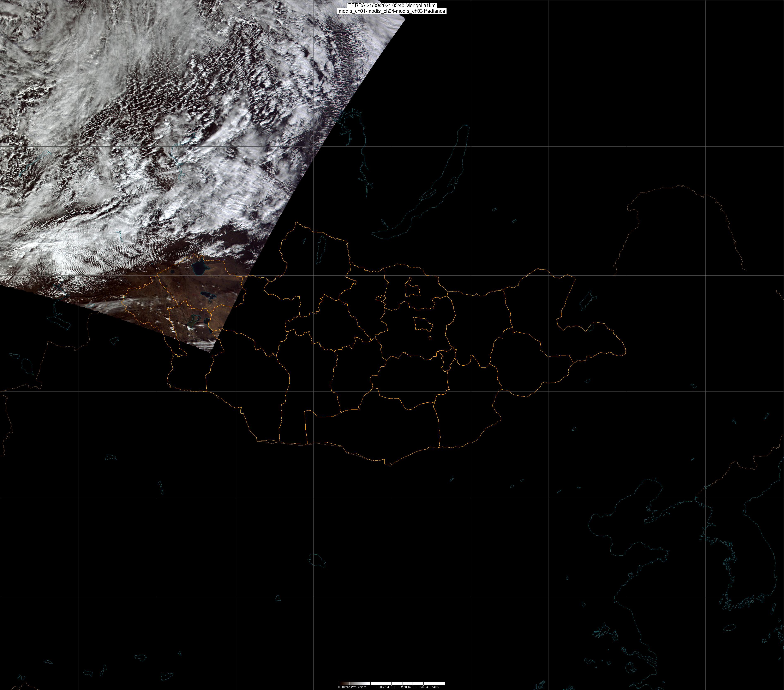Click Mongolia's southernmost border tip

coord(391,466)
